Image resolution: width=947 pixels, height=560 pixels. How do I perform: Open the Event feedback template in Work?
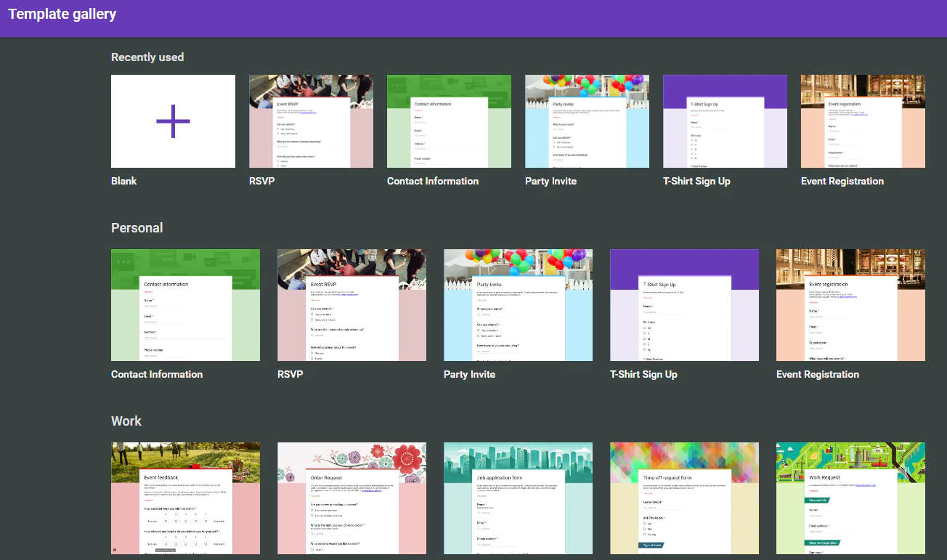[185, 498]
